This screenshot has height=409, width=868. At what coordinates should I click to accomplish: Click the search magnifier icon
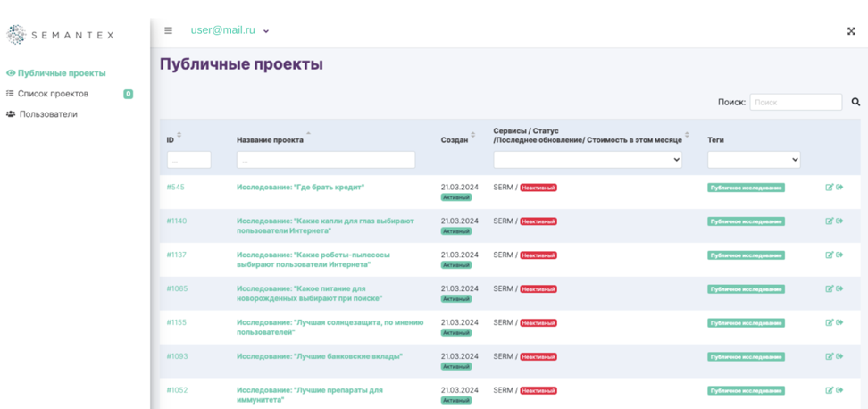pyautogui.click(x=855, y=102)
